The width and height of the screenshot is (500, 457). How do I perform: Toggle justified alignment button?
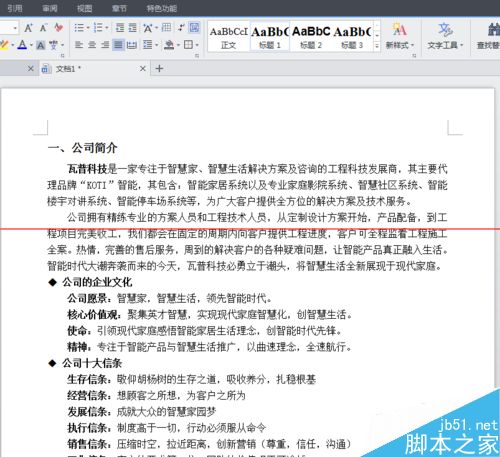(118, 45)
